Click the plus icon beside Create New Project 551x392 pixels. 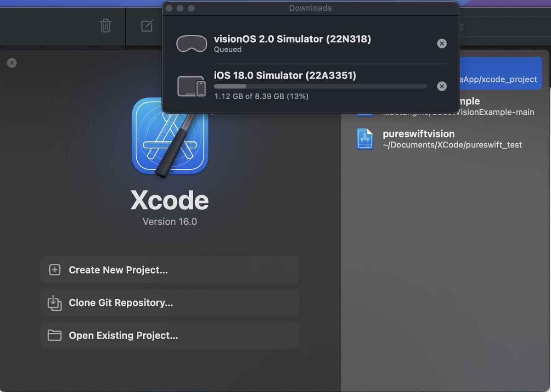[x=55, y=270]
